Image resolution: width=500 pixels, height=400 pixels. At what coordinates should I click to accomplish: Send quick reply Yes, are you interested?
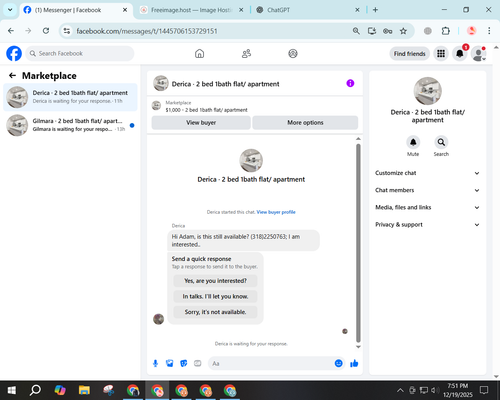click(x=215, y=281)
